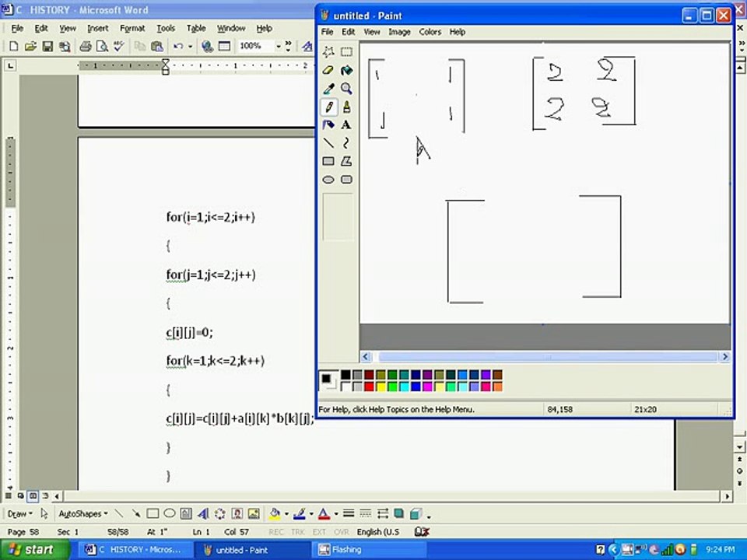The width and height of the screenshot is (747, 560).
Task: Open the Undo history dropdown arrow
Action: click(x=190, y=46)
